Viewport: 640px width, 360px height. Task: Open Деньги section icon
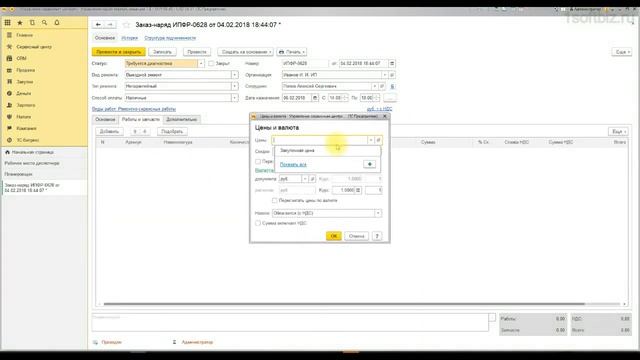tap(9, 93)
